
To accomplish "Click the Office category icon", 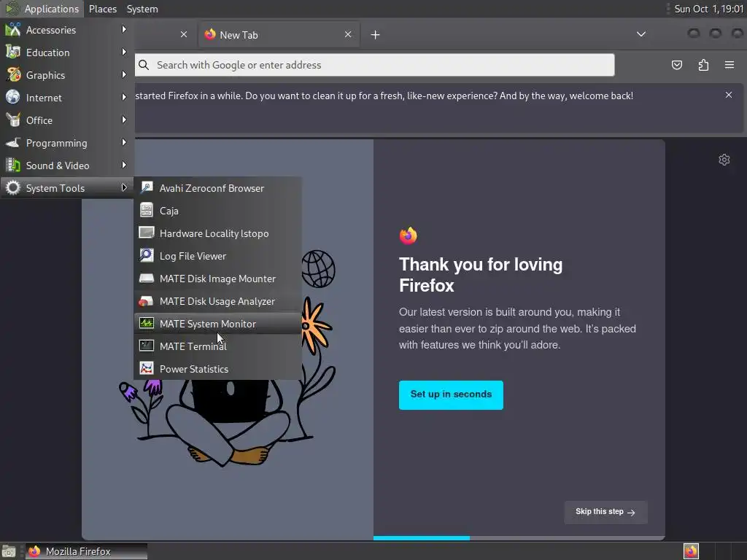I will (x=13, y=120).
